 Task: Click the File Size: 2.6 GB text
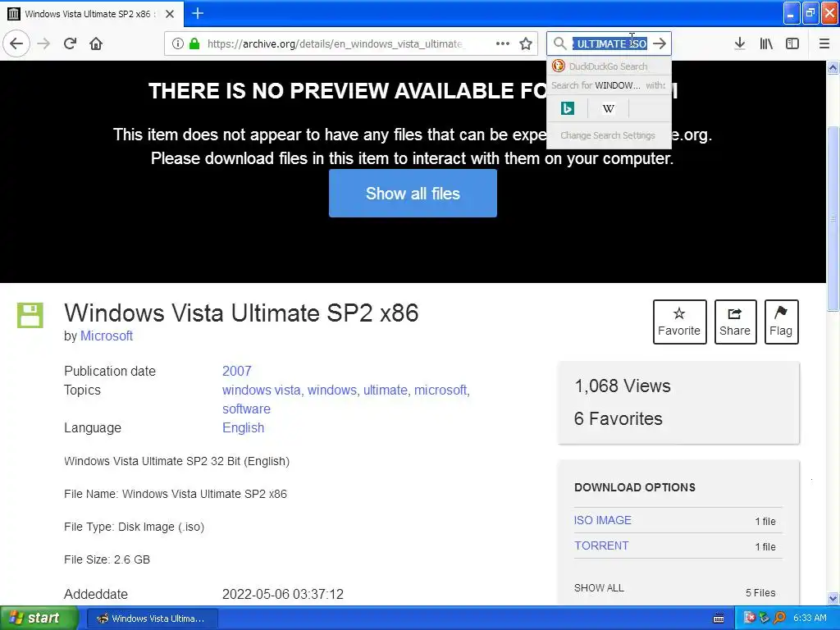click(107, 559)
